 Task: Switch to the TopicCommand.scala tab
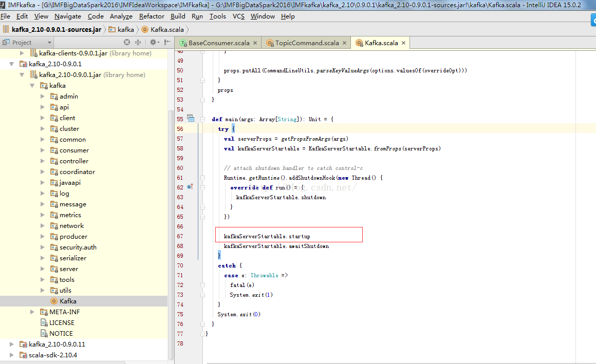[307, 43]
